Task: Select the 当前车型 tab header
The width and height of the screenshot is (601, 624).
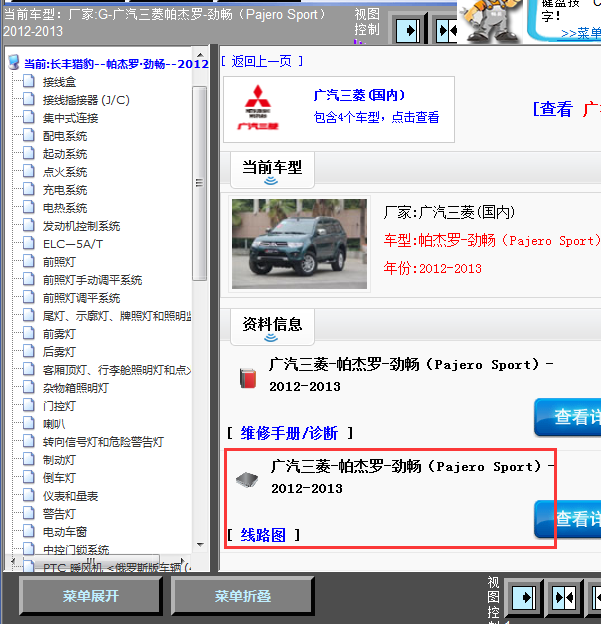Action: point(272,170)
